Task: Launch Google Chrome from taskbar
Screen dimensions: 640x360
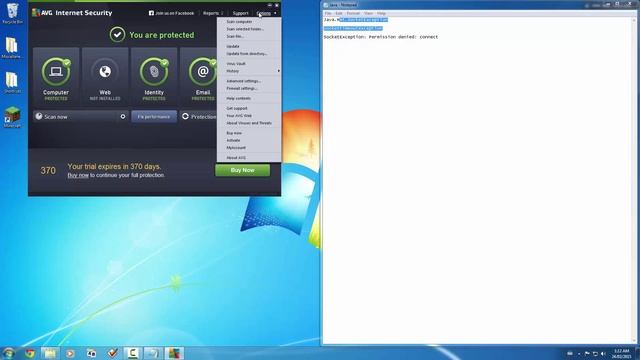Action: (x=30, y=353)
